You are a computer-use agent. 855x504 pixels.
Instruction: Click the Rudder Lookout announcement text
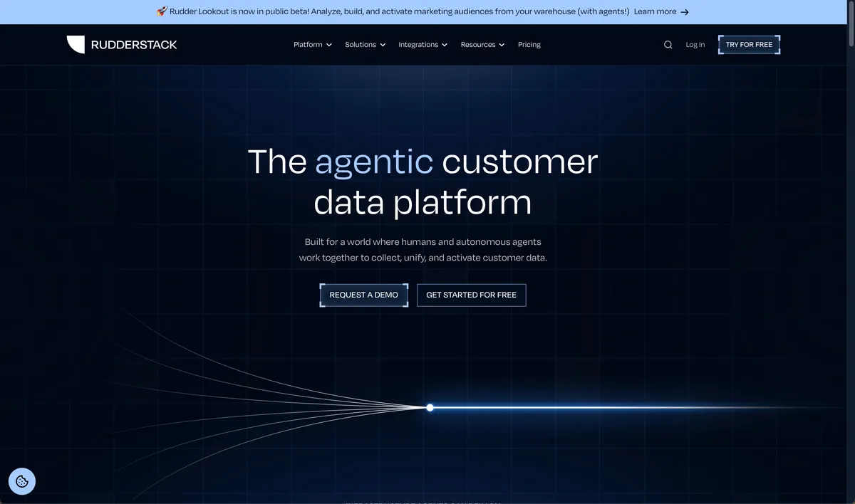[x=399, y=12]
